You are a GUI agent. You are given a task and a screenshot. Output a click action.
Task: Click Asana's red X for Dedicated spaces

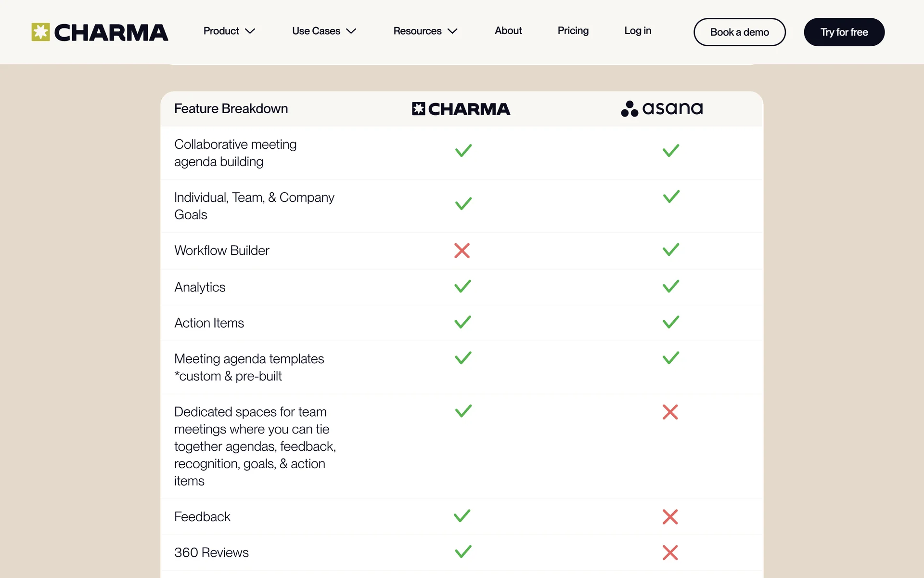(670, 412)
